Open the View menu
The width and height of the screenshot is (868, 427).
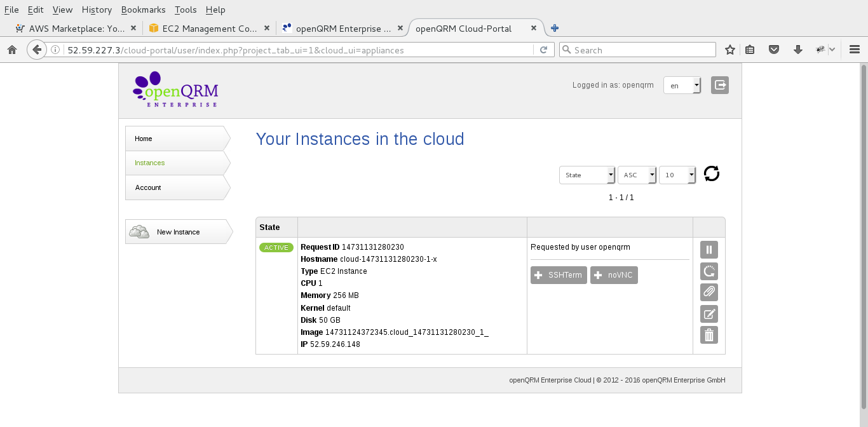click(62, 10)
